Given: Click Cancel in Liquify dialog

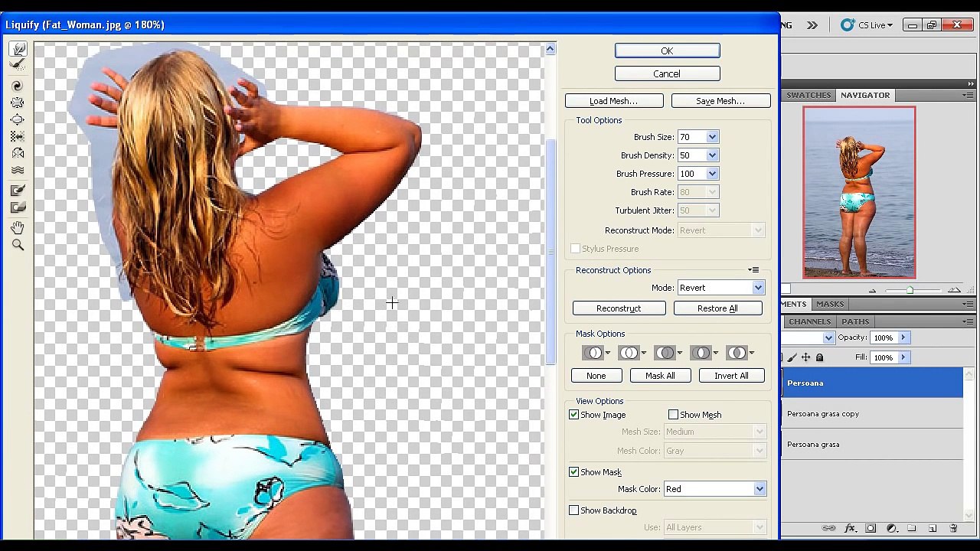Looking at the screenshot, I should click(x=667, y=73).
